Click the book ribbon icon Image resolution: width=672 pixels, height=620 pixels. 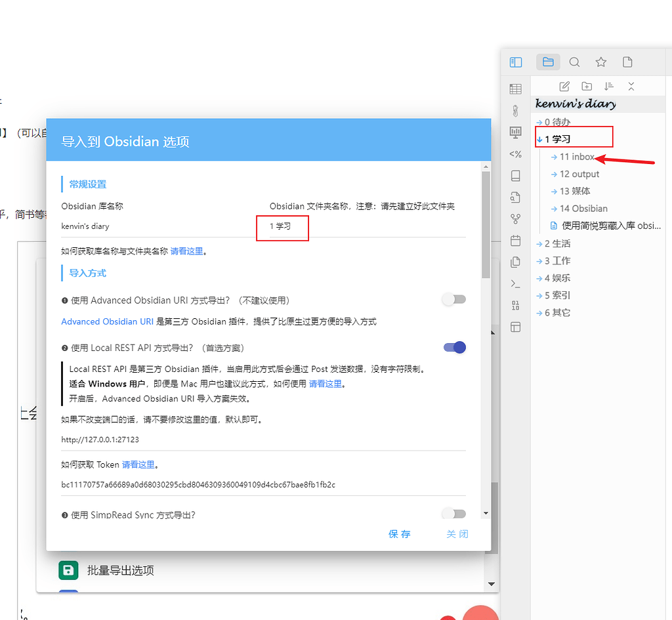click(516, 176)
